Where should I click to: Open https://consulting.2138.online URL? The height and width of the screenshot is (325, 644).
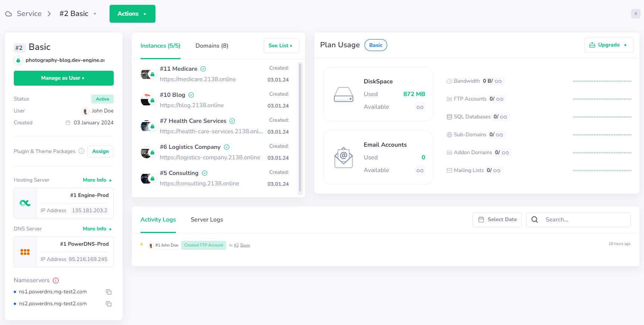pos(199,184)
